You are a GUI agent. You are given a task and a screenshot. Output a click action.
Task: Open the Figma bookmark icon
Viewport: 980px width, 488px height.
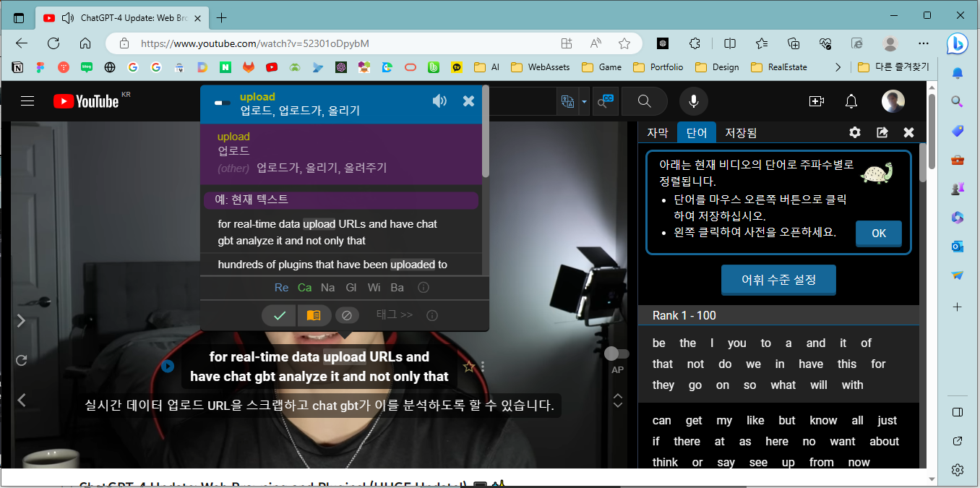tap(40, 67)
